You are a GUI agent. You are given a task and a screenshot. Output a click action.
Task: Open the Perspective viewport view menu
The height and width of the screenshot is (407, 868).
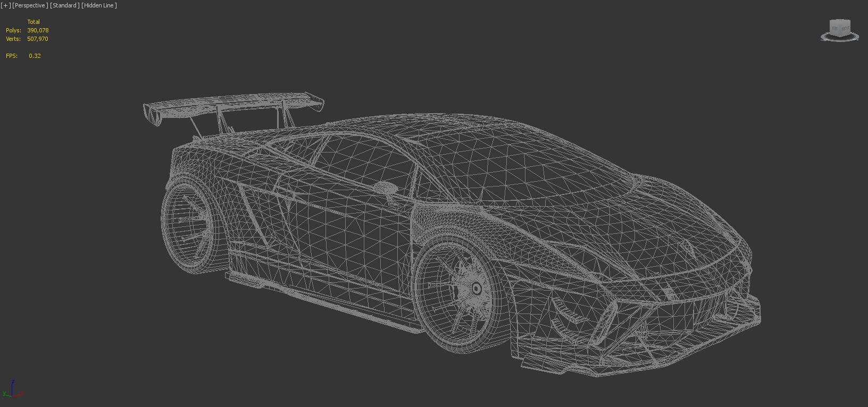pyautogui.click(x=30, y=5)
